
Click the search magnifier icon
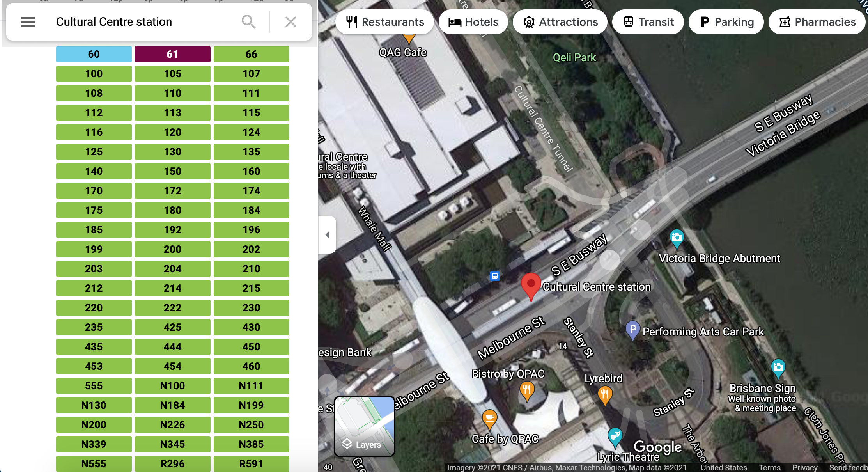coord(248,22)
